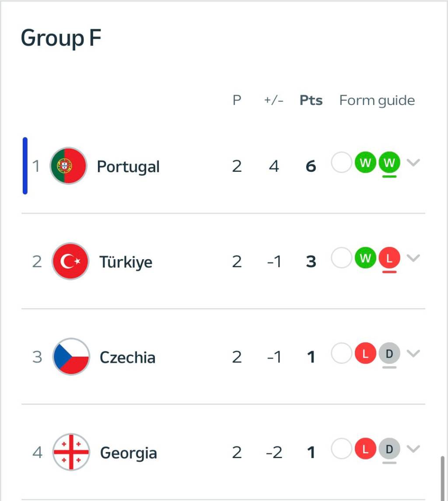Click the Czechia flag icon
448x501 pixels.
coord(71,357)
